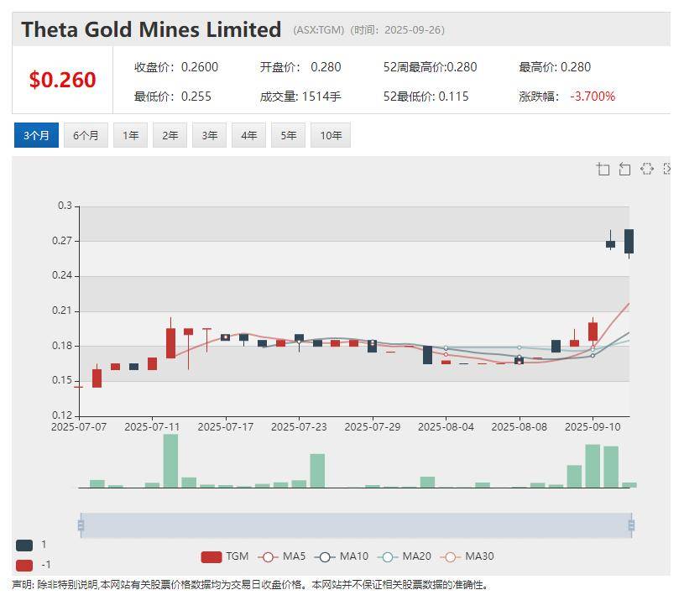The image size is (684, 616).
Task: Click the left handle of zoom slider
Action: (x=81, y=525)
